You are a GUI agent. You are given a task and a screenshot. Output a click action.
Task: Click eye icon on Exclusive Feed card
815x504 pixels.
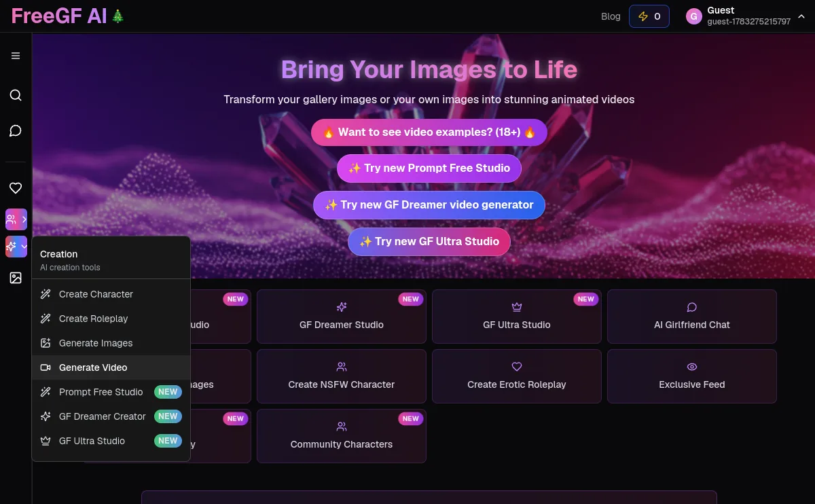(x=692, y=367)
